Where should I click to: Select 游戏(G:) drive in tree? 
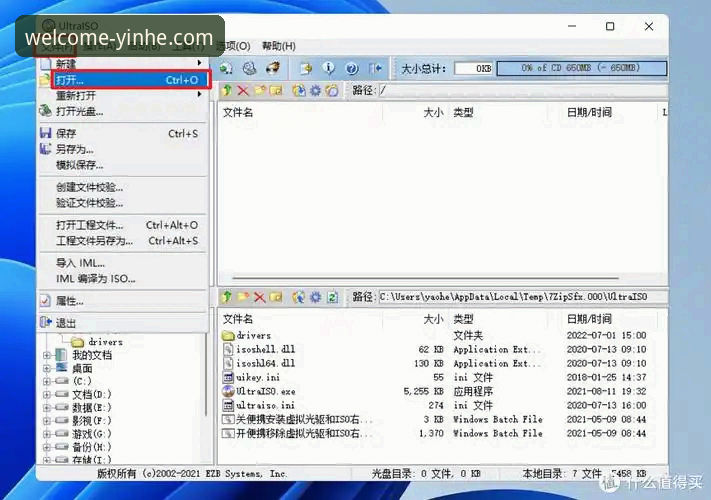pos(91,434)
